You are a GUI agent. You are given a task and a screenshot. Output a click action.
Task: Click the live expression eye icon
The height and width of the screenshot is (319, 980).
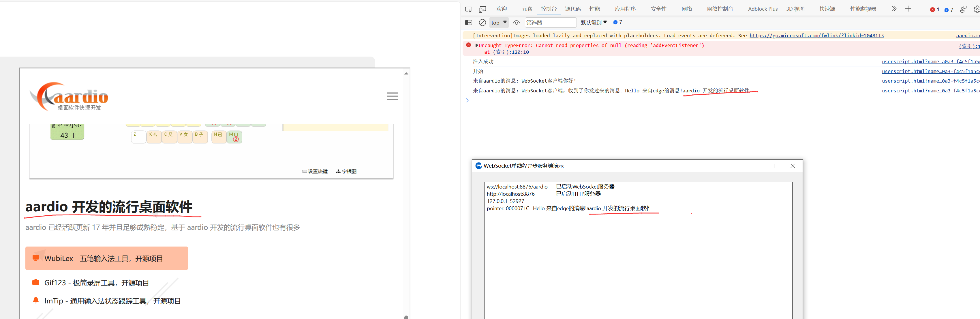[x=516, y=23]
